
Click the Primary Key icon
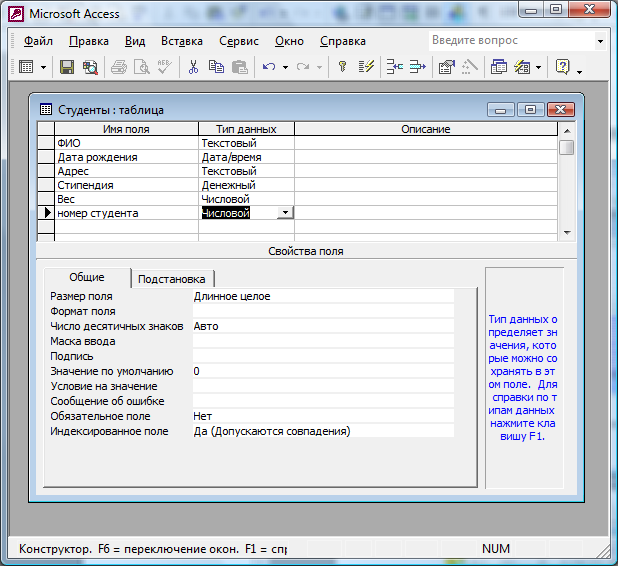pyautogui.click(x=343, y=67)
